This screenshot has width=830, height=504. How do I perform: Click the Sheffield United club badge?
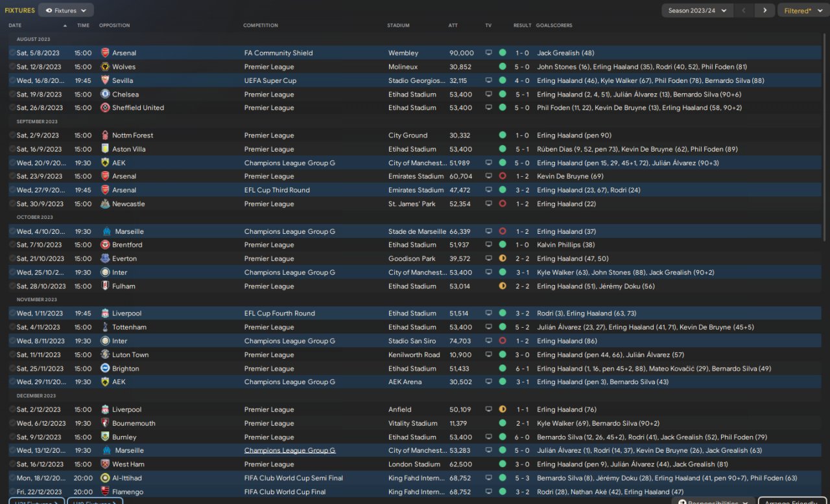click(x=105, y=108)
